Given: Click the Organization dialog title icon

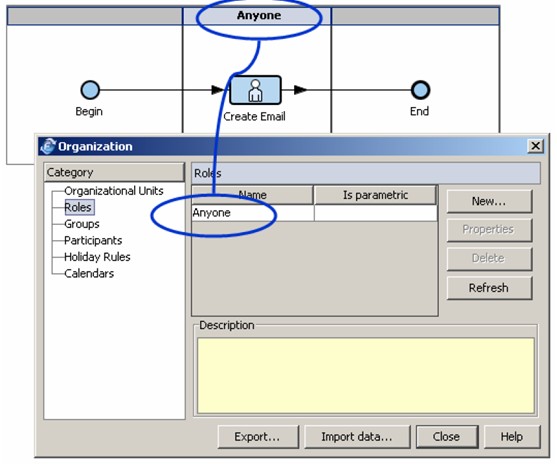Looking at the screenshot, I should coord(48,146).
